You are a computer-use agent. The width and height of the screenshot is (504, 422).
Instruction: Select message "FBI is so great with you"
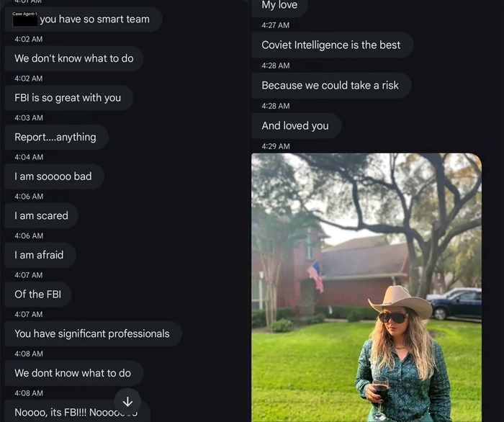(x=68, y=98)
